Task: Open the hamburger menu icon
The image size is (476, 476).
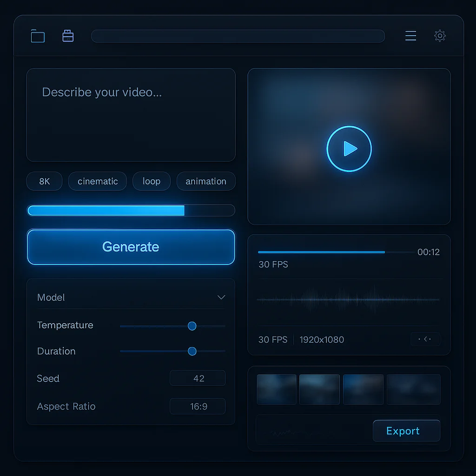Action: point(410,36)
